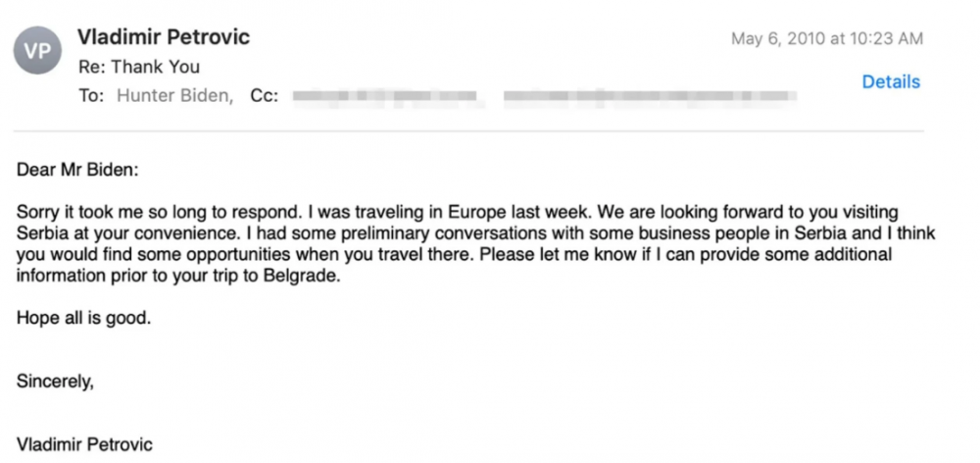Open the Details link
This screenshot has height=463, width=980.
[891, 82]
